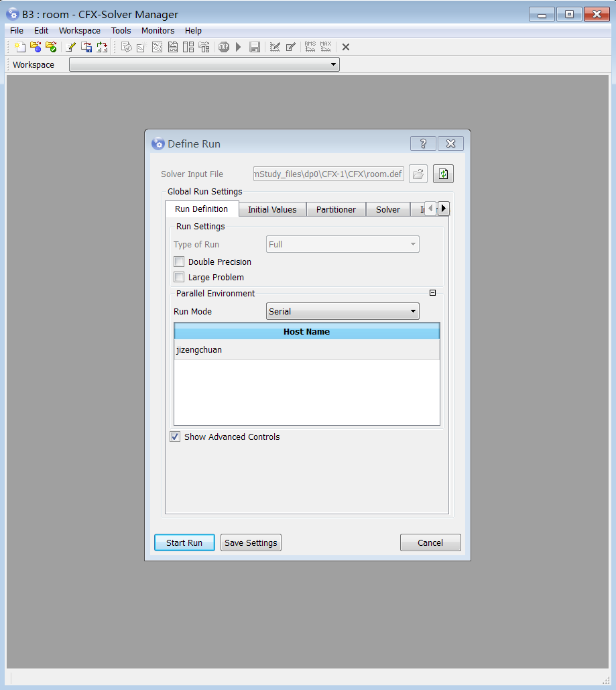The height and width of the screenshot is (690, 616).
Task: Open the Workspace menu
Action: (x=80, y=30)
